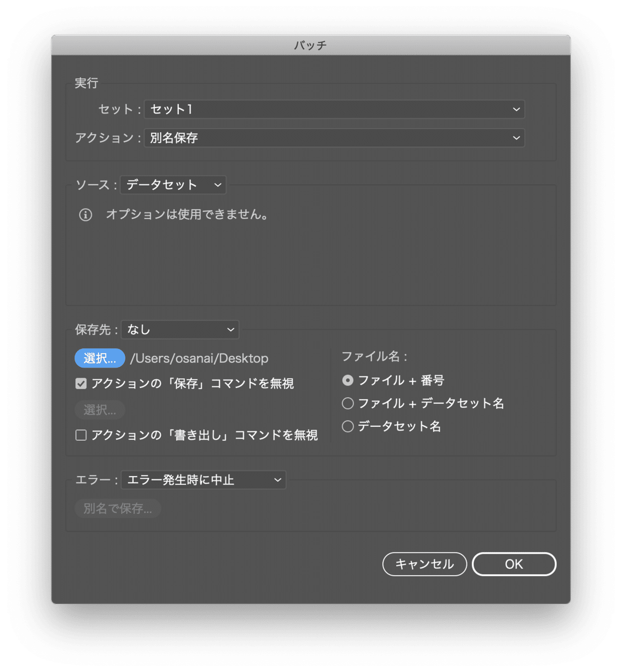Image resolution: width=622 pixels, height=672 pixels.
Task: Click the path /Users/osanai/Desktop text
Action: tap(199, 358)
